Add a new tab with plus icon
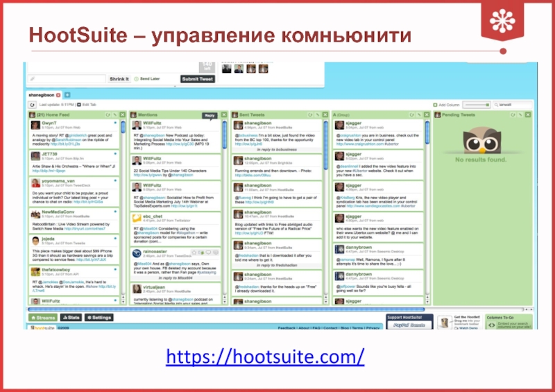This screenshot has height=392, width=555. point(67,94)
